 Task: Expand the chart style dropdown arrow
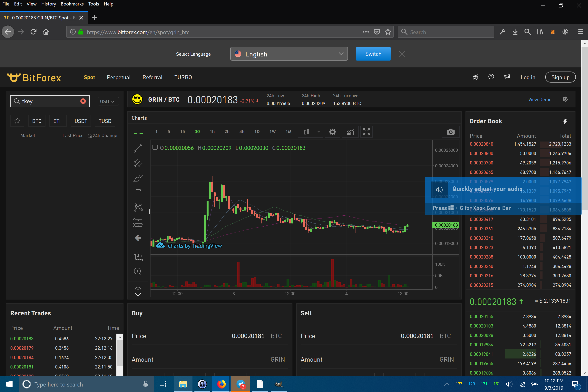point(318,132)
